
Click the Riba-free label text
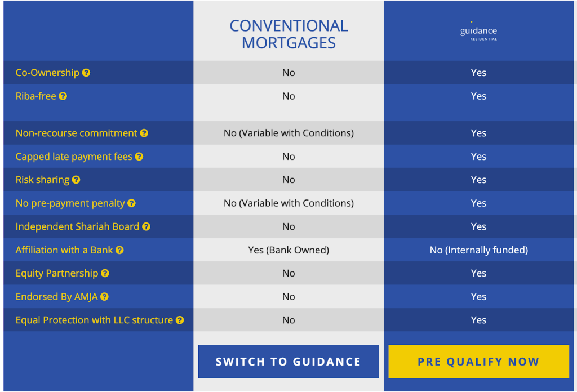pos(35,96)
